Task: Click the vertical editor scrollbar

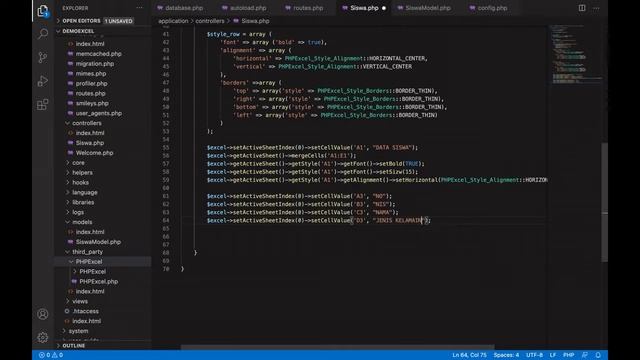Action: (x=604, y=202)
